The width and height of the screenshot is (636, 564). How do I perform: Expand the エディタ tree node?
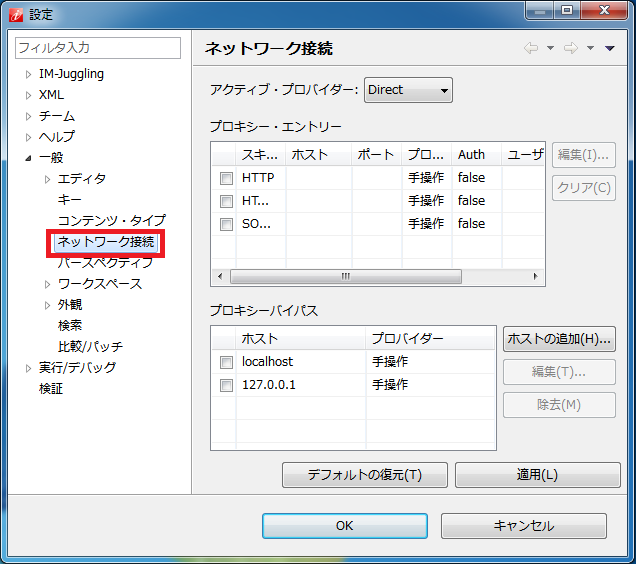47,179
